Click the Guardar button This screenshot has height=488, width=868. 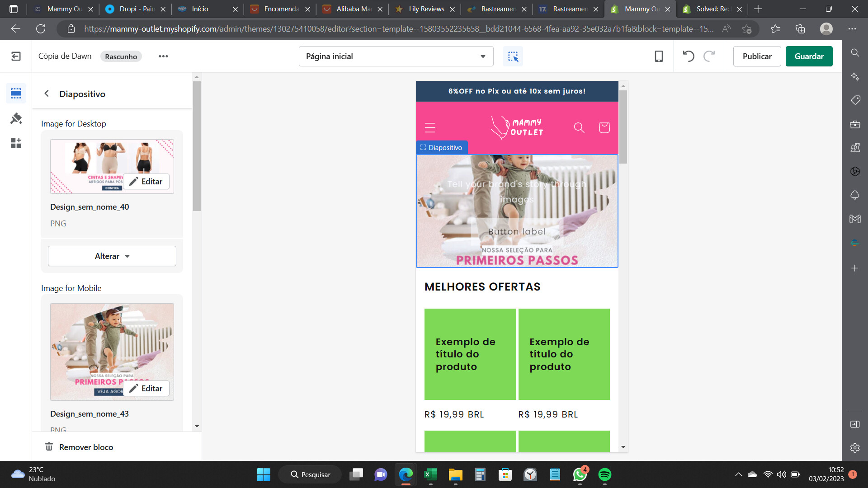click(x=809, y=56)
